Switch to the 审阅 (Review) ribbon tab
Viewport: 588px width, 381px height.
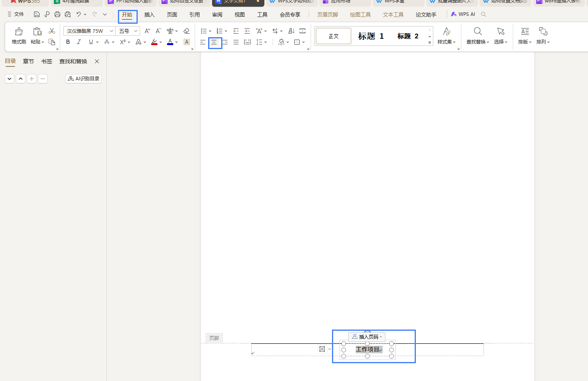[x=217, y=15]
